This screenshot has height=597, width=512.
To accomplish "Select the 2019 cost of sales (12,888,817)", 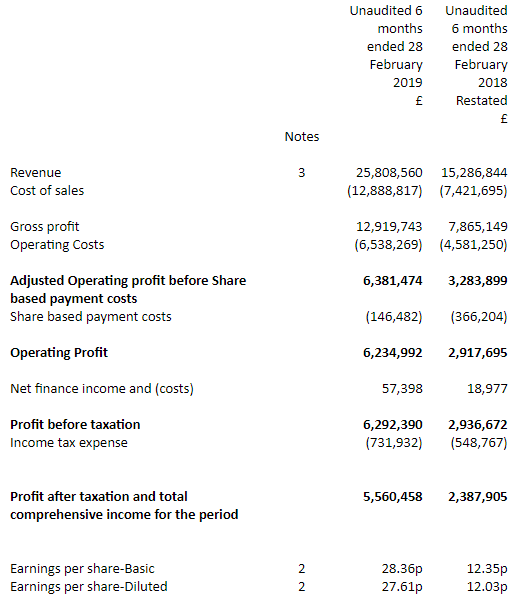I will coord(384,191).
